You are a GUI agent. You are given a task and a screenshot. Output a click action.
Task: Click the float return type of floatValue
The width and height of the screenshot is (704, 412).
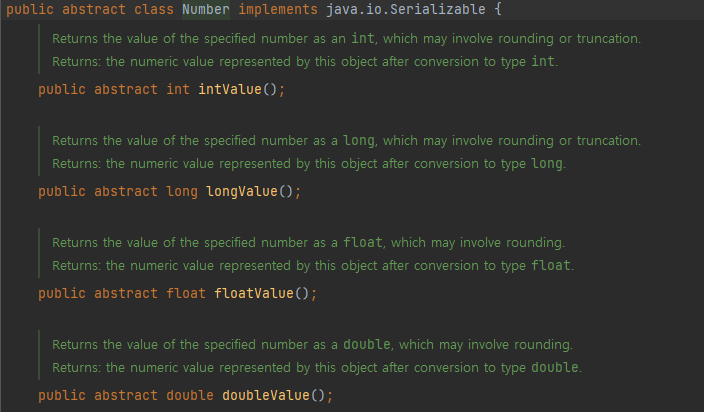click(186, 293)
